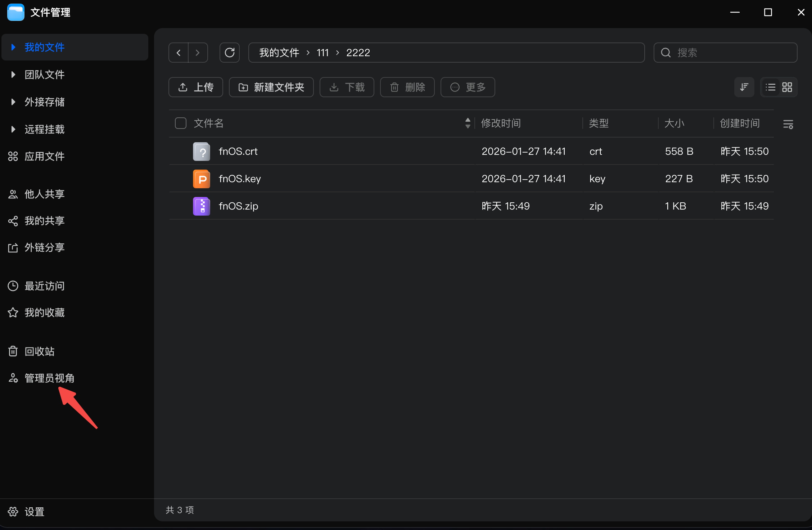Click the 上传 upload button
This screenshot has height=530, width=812.
coord(196,87)
